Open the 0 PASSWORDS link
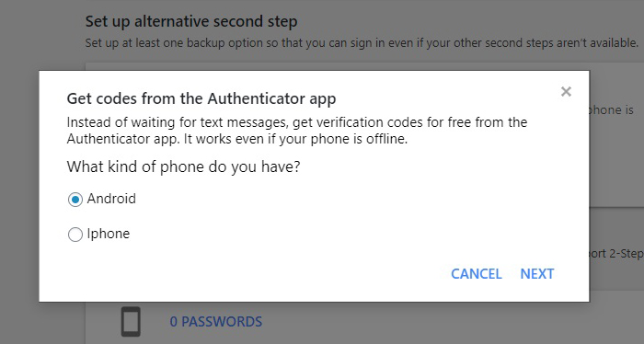Viewport: 644px width, 344px height. tap(216, 321)
